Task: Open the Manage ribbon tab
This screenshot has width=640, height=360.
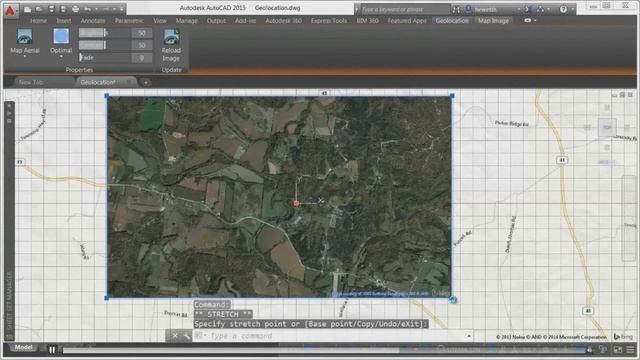Action: (187, 20)
